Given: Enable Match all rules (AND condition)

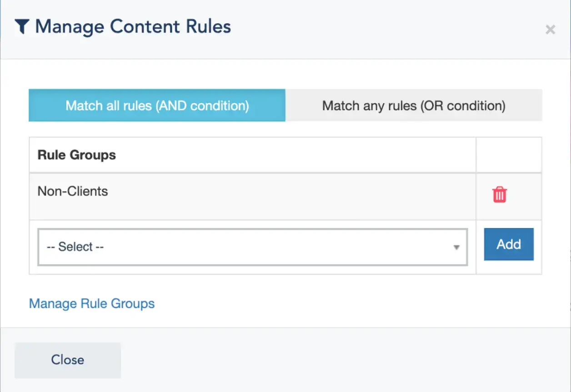Looking at the screenshot, I should pos(157,105).
